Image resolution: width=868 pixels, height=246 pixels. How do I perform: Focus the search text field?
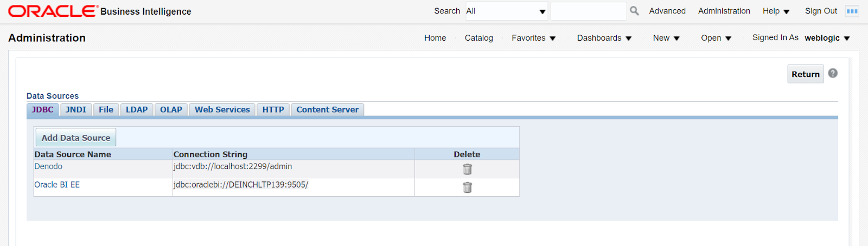tap(589, 11)
